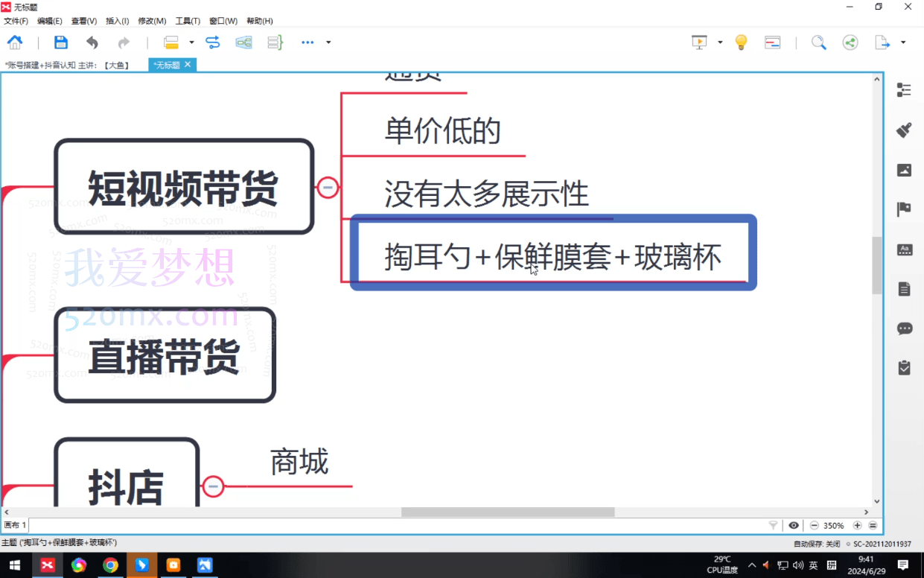This screenshot has width=924, height=578.
Task: Open the Windows Start menu
Action: click(x=15, y=565)
